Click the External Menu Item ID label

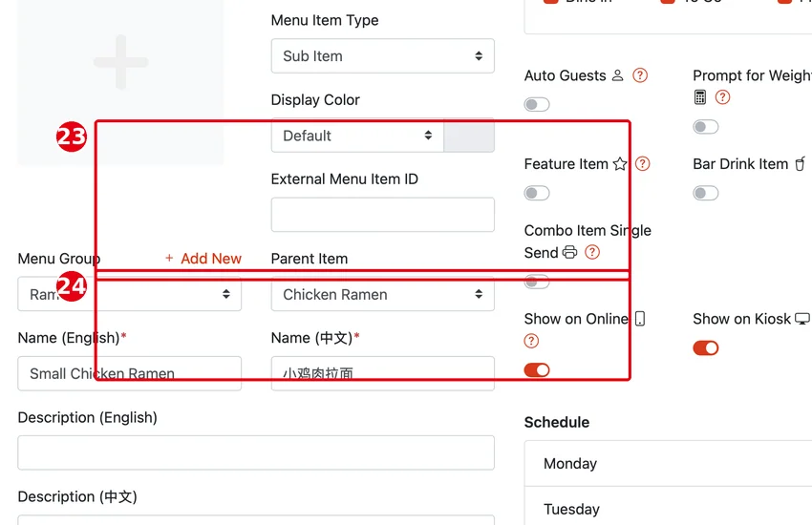point(344,178)
